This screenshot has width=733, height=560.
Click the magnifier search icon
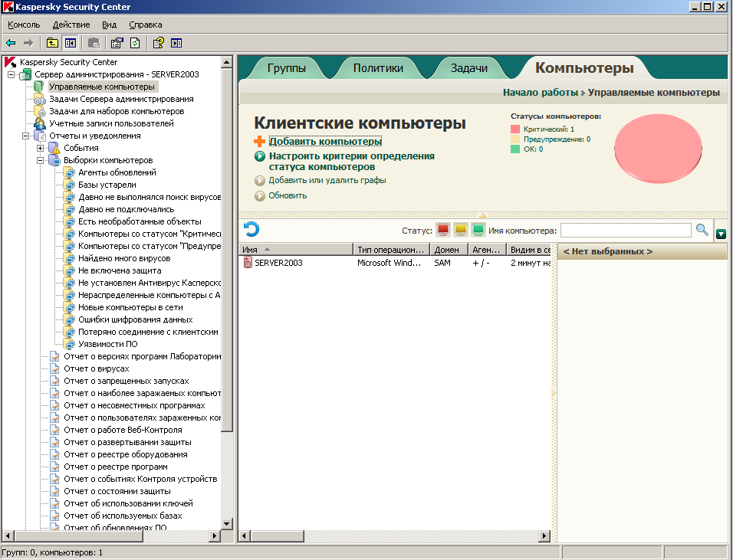click(x=702, y=230)
